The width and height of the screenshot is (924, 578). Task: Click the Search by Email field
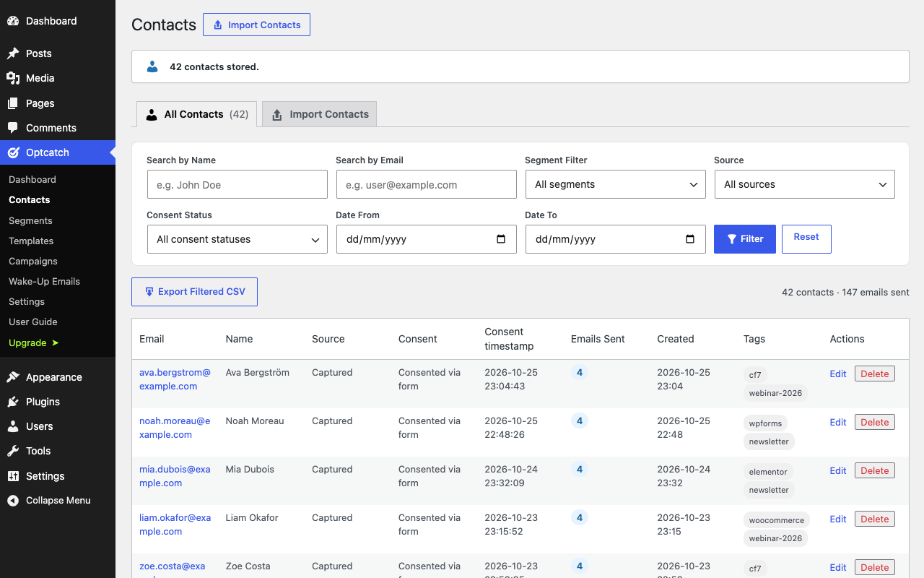tap(427, 184)
